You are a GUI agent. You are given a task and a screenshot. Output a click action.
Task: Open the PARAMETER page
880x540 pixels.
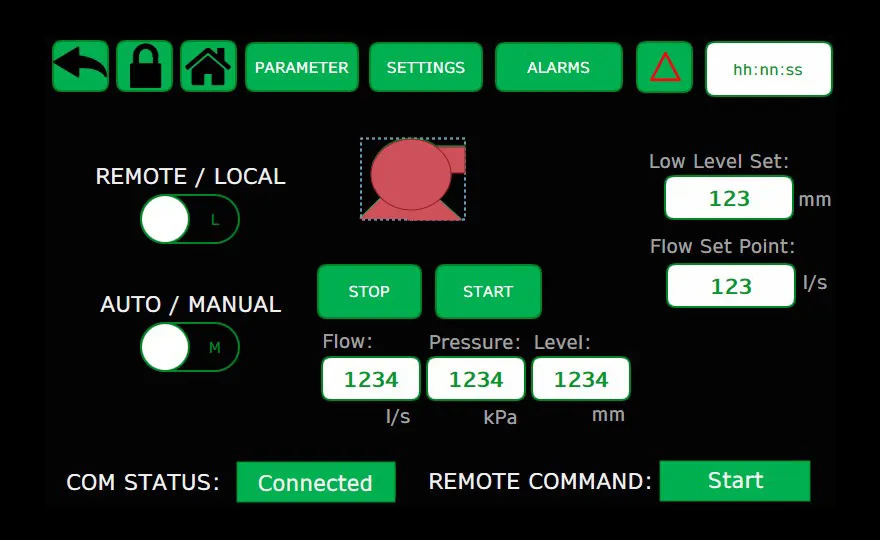pos(301,68)
